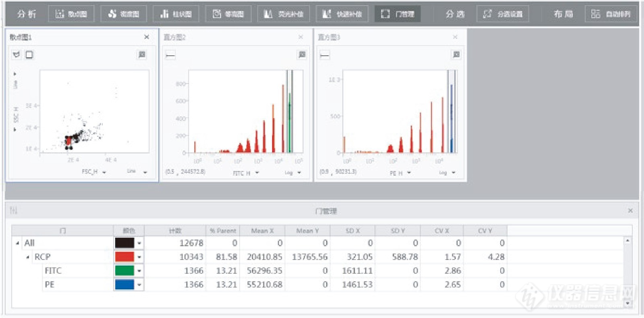Viewport: 644px width, 318px height.
Task: Open the Y-axis Line scale arrow in scatter plot
Action: (x=15, y=74)
